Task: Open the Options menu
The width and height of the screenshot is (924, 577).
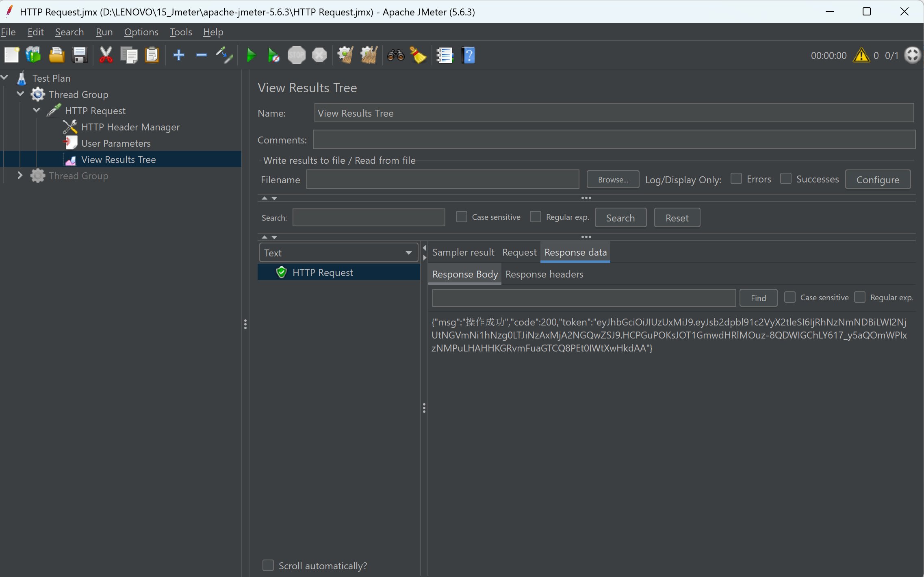Action: [141, 32]
